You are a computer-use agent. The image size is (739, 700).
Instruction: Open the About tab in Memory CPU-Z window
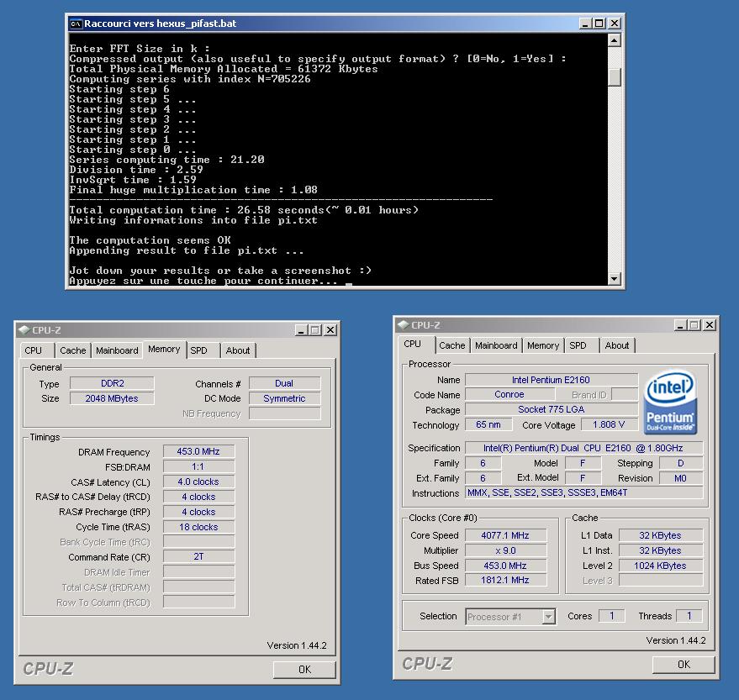[238, 350]
